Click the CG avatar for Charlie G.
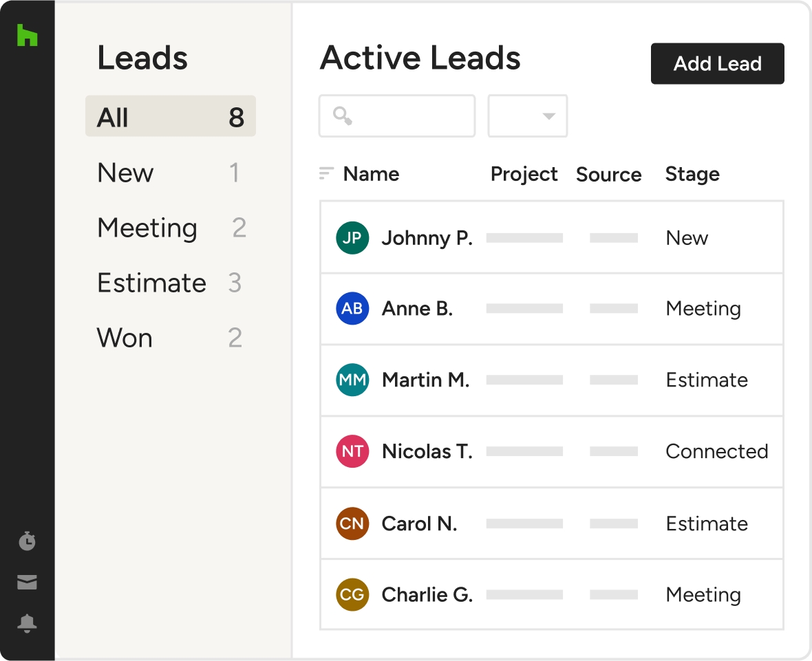Viewport: 812px width, 661px height. (352, 595)
